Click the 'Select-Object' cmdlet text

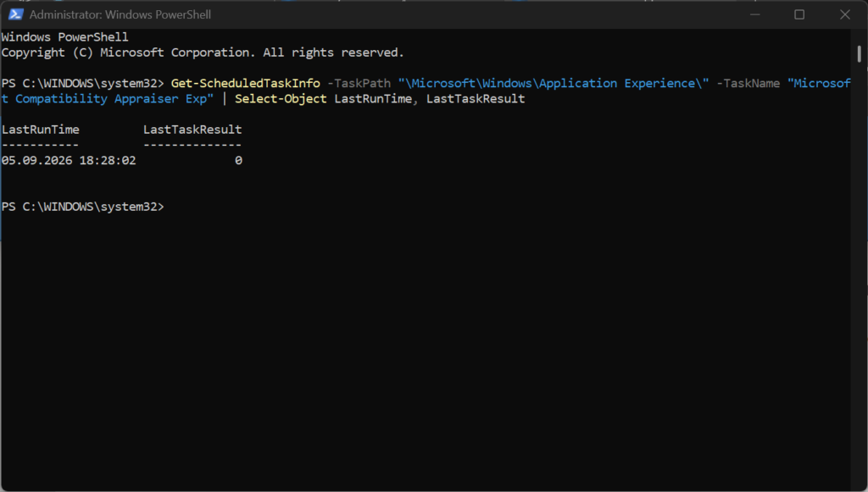click(x=281, y=99)
